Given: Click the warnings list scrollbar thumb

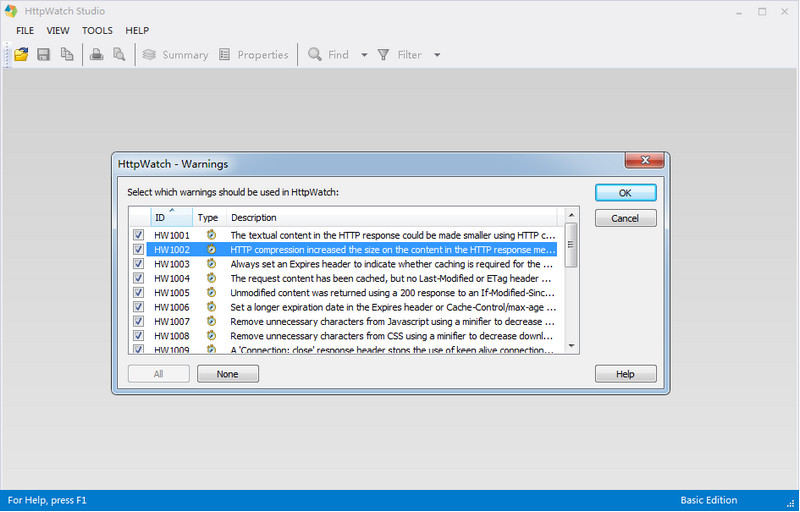Looking at the screenshot, I should coord(571,245).
